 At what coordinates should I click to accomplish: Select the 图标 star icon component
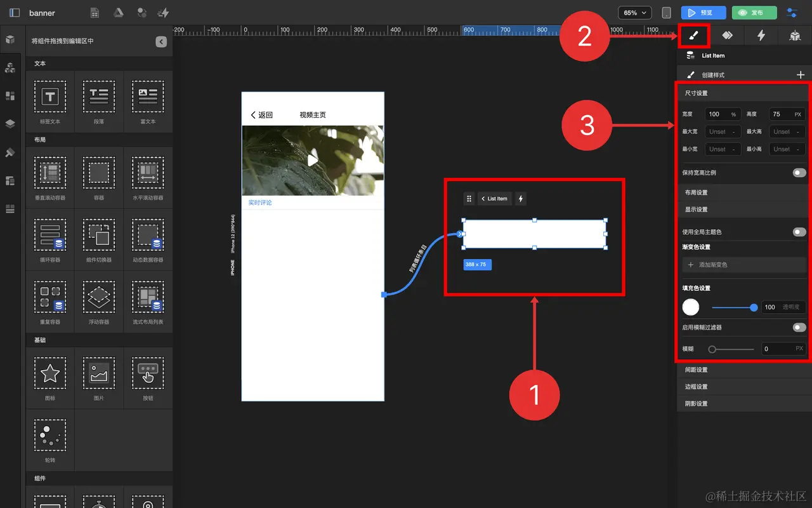pyautogui.click(x=50, y=378)
